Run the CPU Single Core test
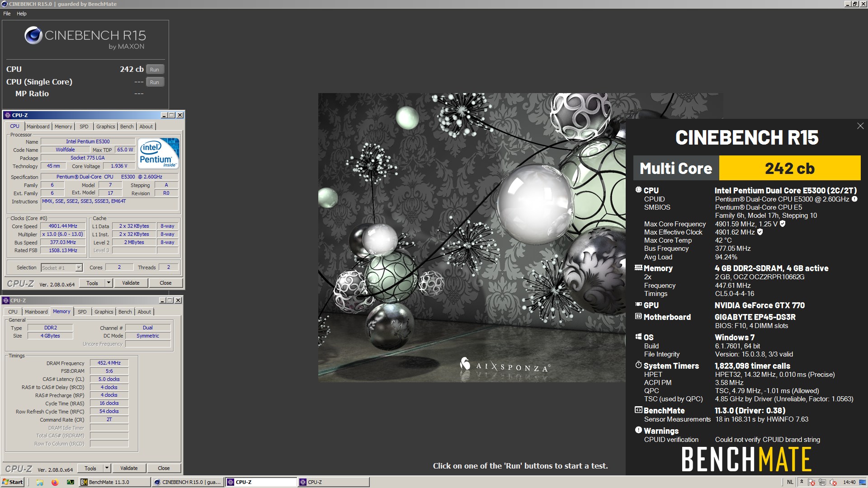This screenshot has height=488, width=868. (x=155, y=82)
